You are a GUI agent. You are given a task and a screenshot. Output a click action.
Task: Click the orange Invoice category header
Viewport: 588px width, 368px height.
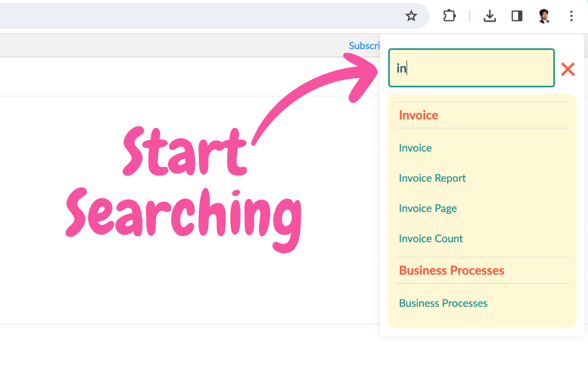418,115
